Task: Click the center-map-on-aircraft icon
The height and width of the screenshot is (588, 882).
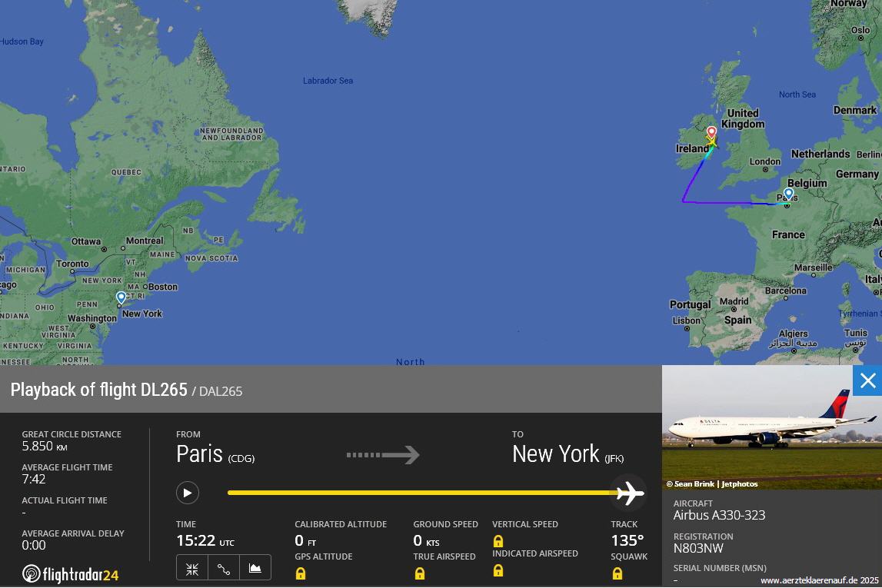Action: pyautogui.click(x=191, y=568)
